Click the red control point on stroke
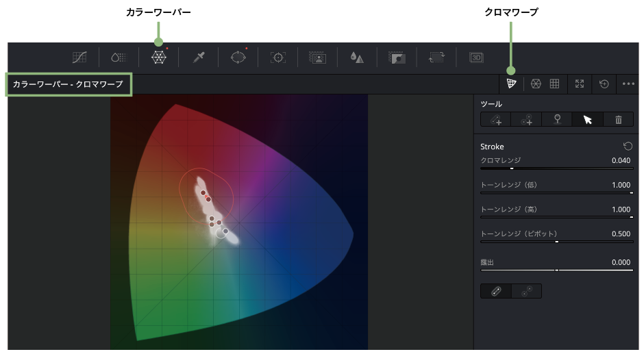Image resolution: width=644 pixels, height=354 pixels. [208, 199]
